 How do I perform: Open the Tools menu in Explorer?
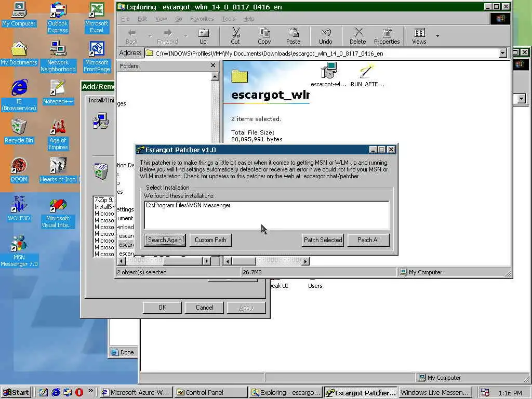coord(229,19)
